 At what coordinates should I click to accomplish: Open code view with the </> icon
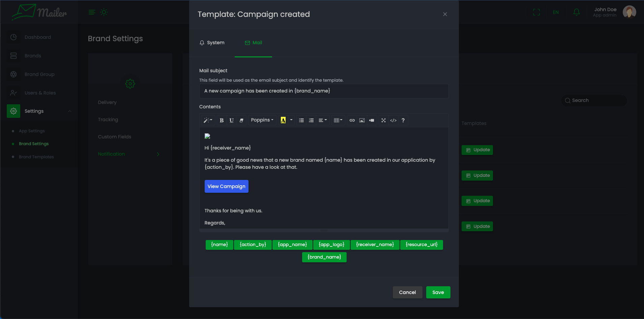(393, 120)
